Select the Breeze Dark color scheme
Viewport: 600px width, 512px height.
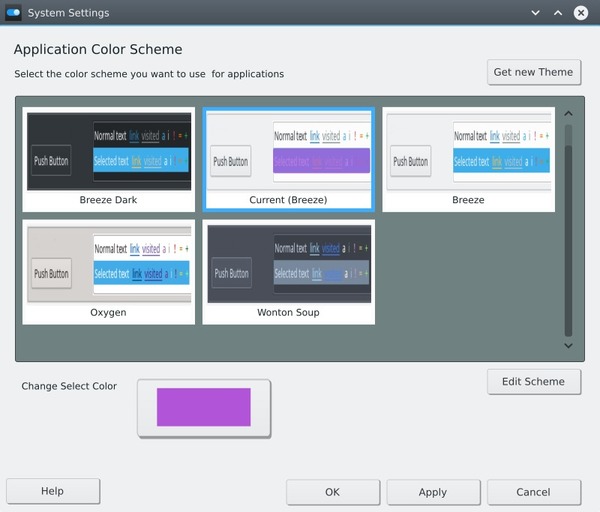click(108, 158)
